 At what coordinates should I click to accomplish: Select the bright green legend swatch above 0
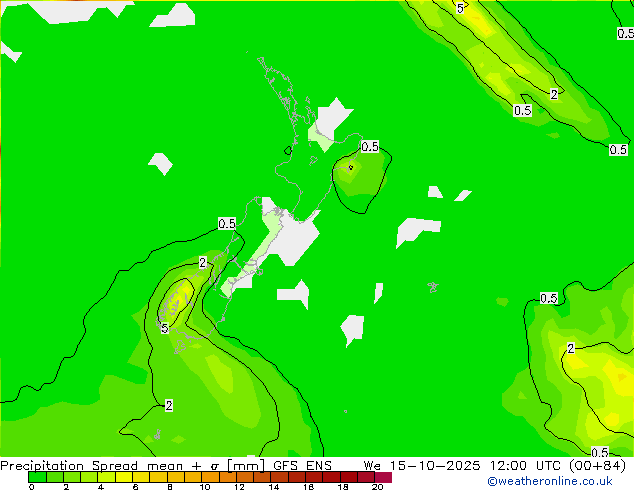[x=37, y=477]
